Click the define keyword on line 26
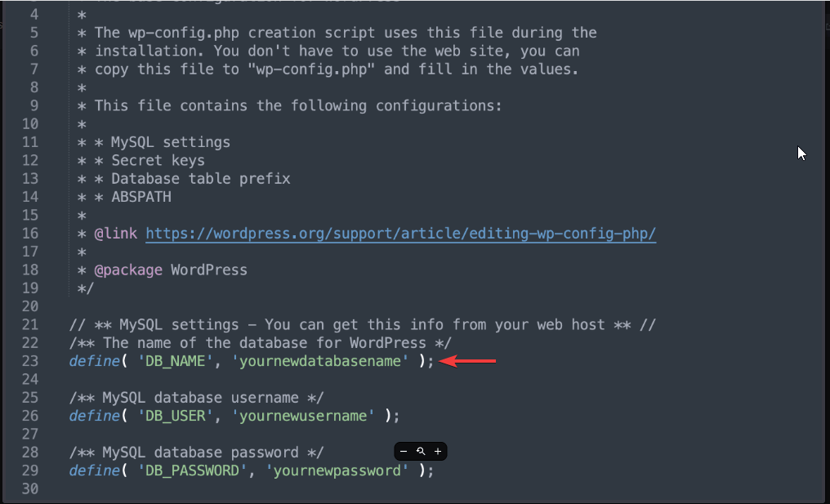The height and width of the screenshot is (504, 830). point(94,416)
